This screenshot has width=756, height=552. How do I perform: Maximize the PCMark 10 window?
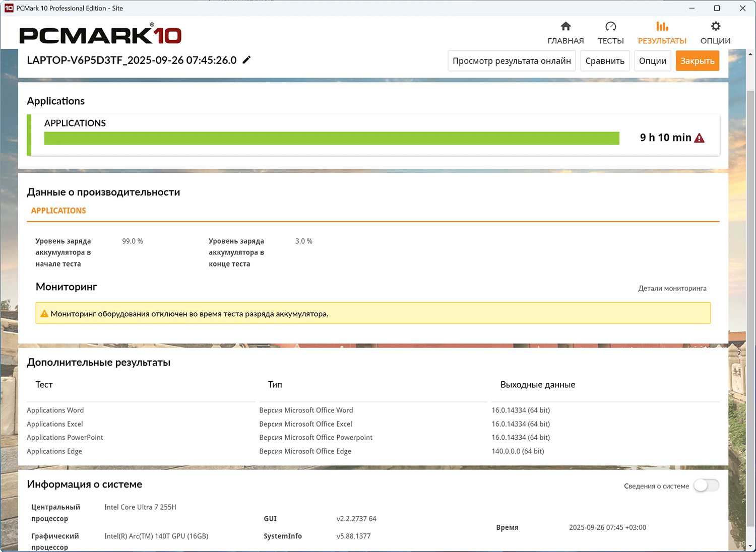[717, 8]
